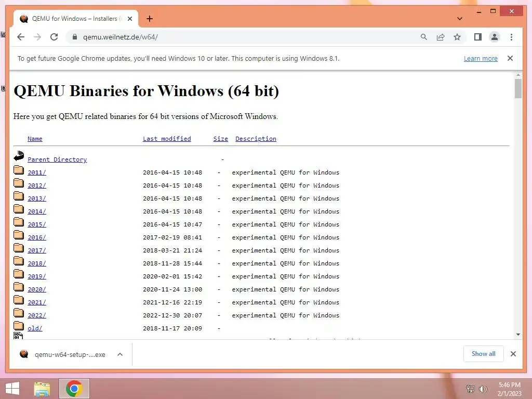Click the folder icon beside 2022/

pyautogui.click(x=19, y=313)
